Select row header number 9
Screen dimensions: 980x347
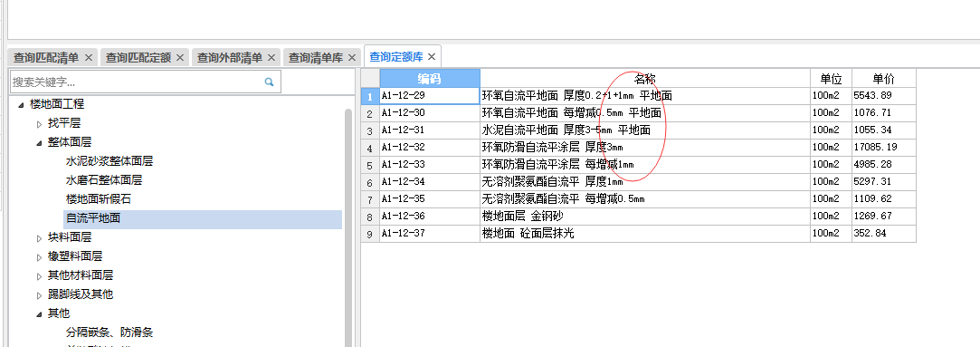coord(370,234)
